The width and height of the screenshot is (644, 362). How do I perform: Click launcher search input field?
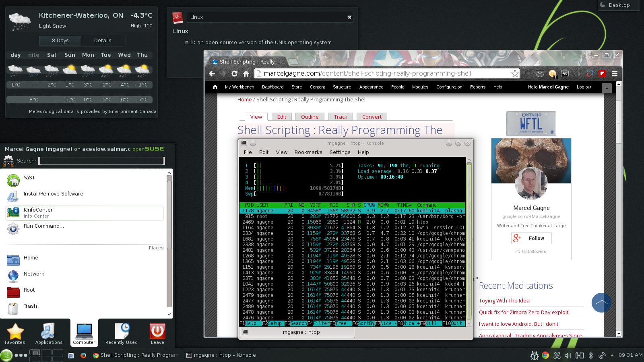pyautogui.click(x=102, y=160)
